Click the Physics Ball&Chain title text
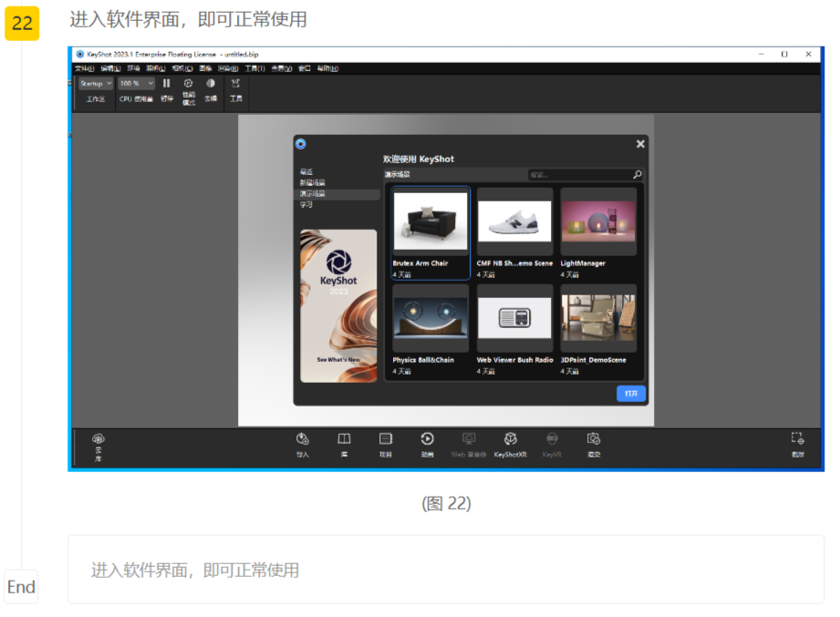Screen dimensions: 840x617 tap(423, 360)
